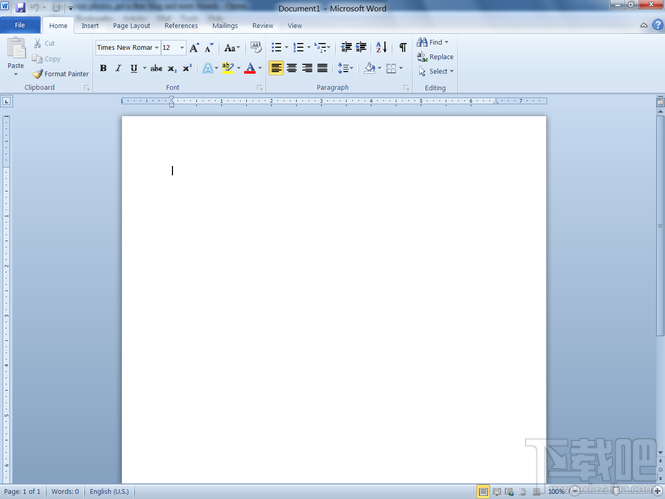
Task: Cut the selection with scissors icon
Action: [37, 43]
